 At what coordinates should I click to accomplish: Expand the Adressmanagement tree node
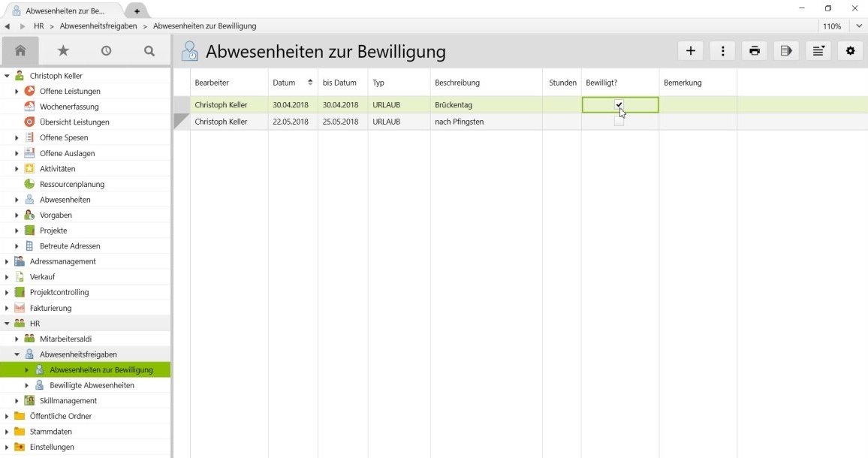7,261
